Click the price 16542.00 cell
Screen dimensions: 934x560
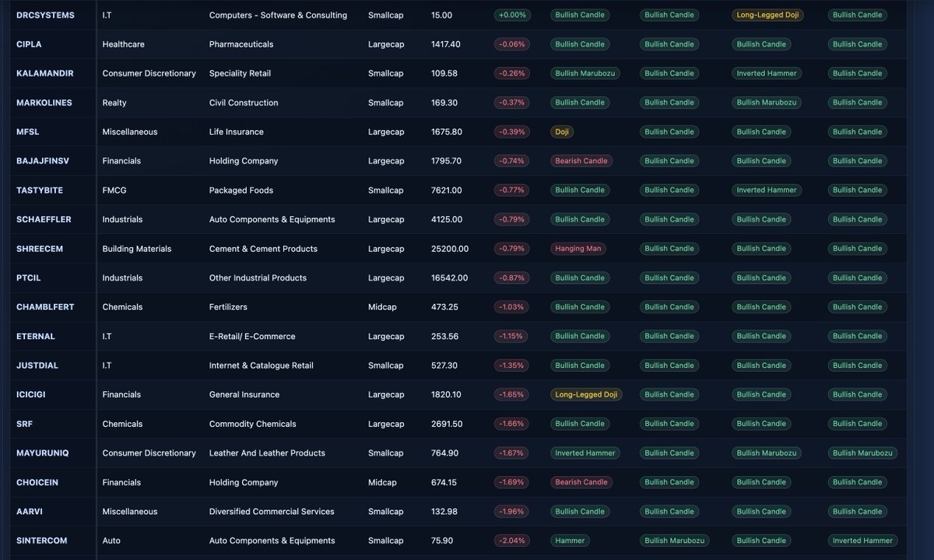pyautogui.click(x=450, y=278)
